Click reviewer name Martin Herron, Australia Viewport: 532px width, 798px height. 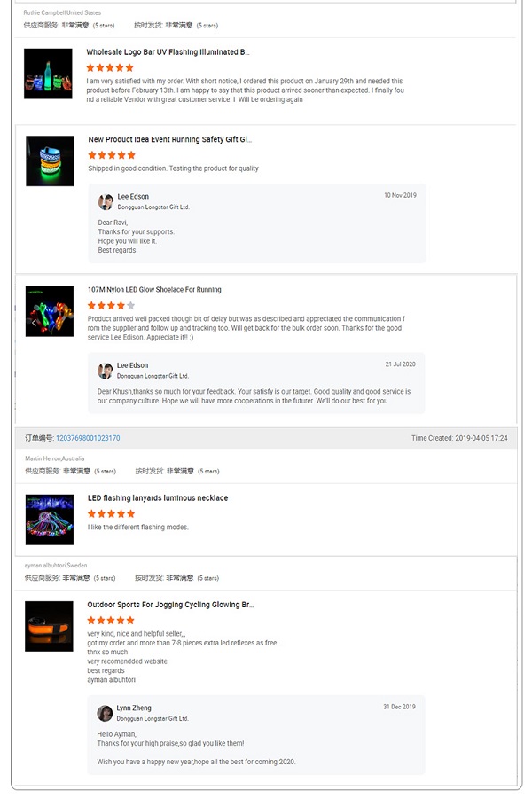[x=55, y=458]
